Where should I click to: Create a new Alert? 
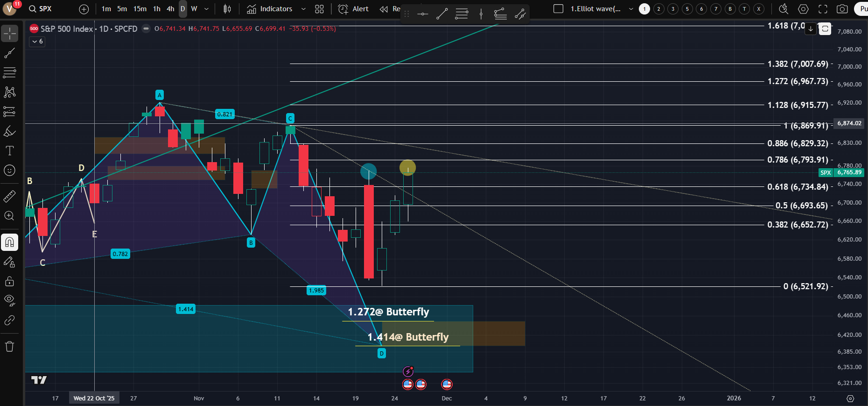pos(353,9)
